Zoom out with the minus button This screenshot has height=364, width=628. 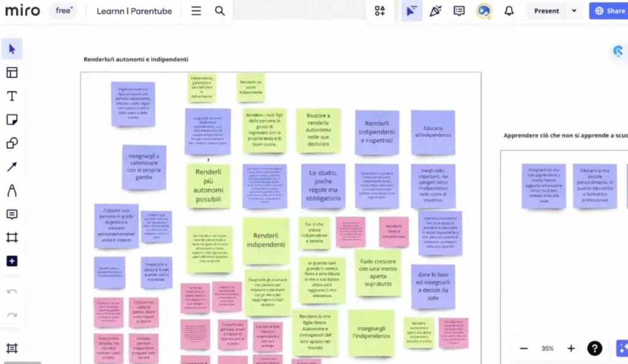(x=524, y=349)
